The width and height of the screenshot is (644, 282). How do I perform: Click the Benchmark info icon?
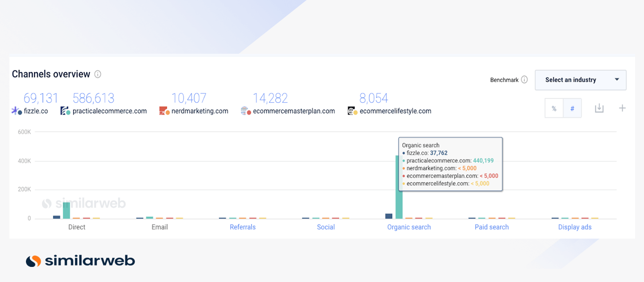[524, 80]
